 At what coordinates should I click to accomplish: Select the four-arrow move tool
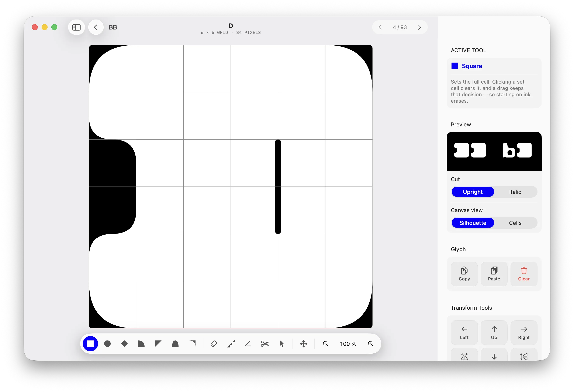point(304,344)
